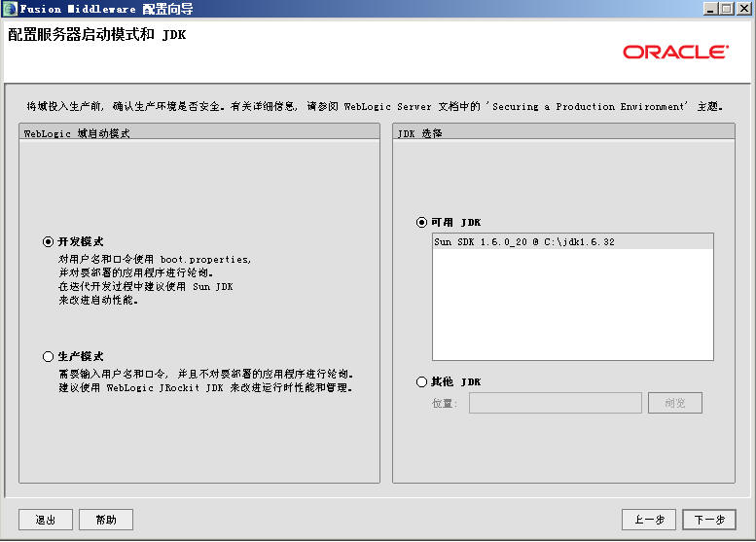Screen dimensions: 756x542
Task: Click the 浏览 browse button
Action: tap(675, 403)
